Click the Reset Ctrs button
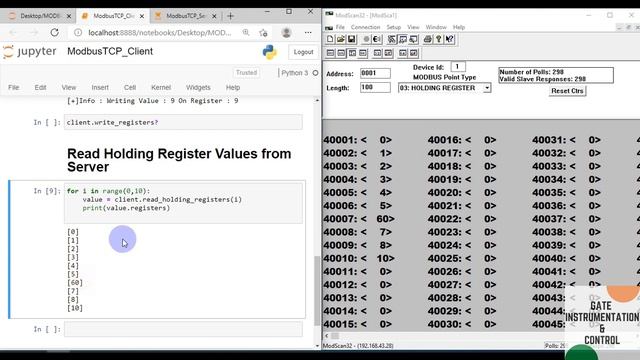This screenshot has height=360, width=640. pyautogui.click(x=567, y=91)
